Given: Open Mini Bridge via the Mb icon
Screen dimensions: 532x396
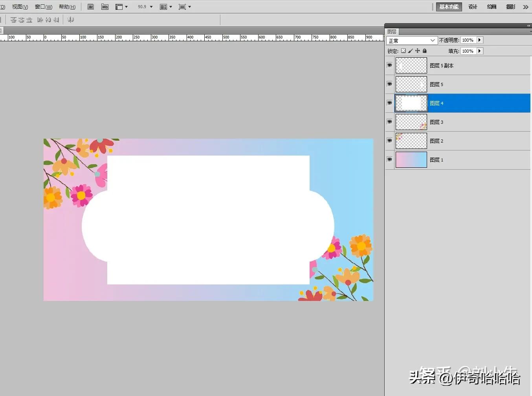Looking at the screenshot, I should coord(105,7).
